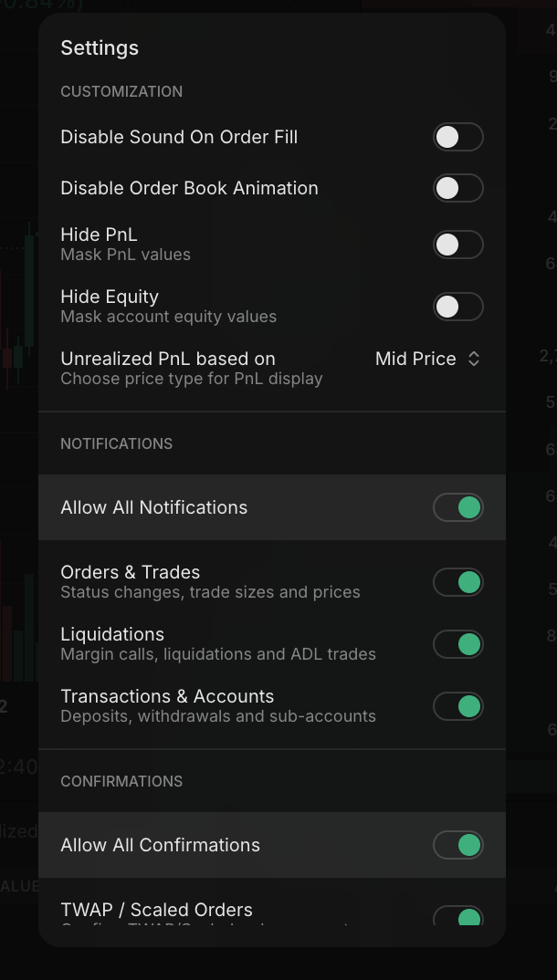Viewport: 557px width, 980px height.
Task: Toggle the TWAP / Scaled Orders switch
Action: pos(457,915)
